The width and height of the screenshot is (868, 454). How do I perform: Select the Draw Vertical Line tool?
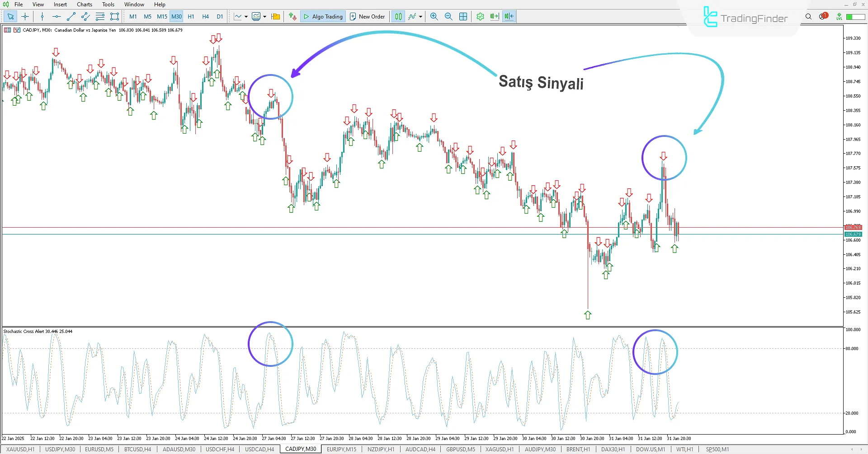pyautogui.click(x=42, y=16)
